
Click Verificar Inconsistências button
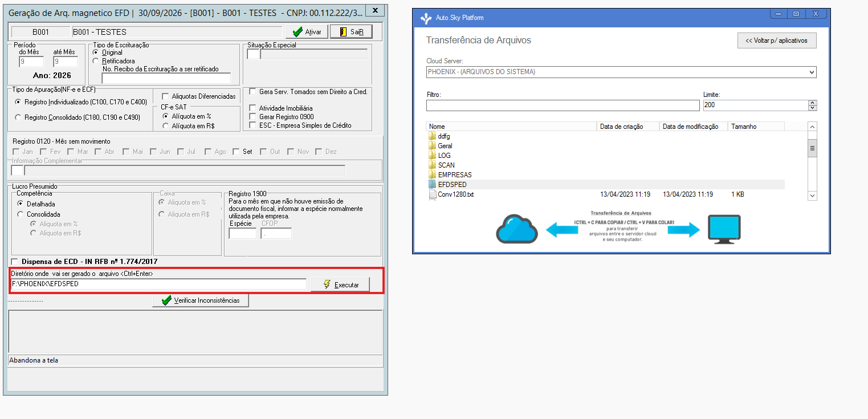[x=201, y=300]
